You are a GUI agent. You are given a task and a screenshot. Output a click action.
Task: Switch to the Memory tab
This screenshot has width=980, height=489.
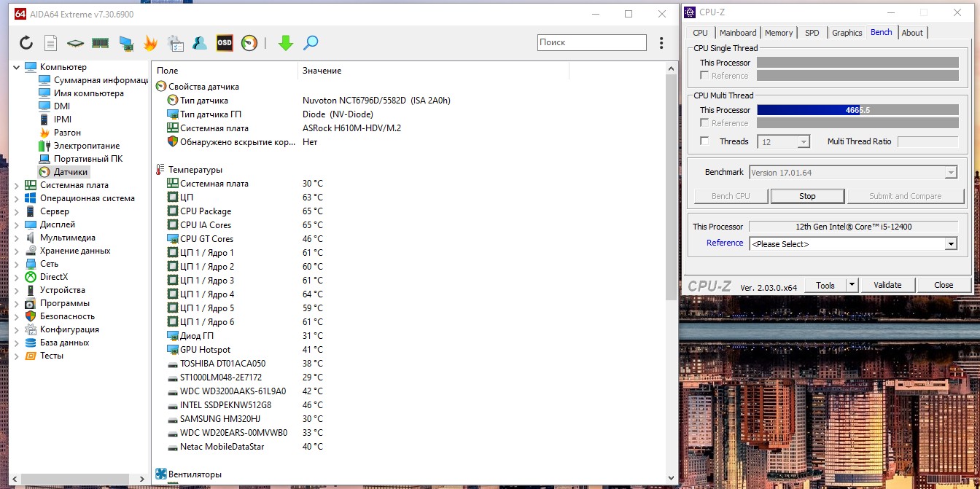[779, 33]
